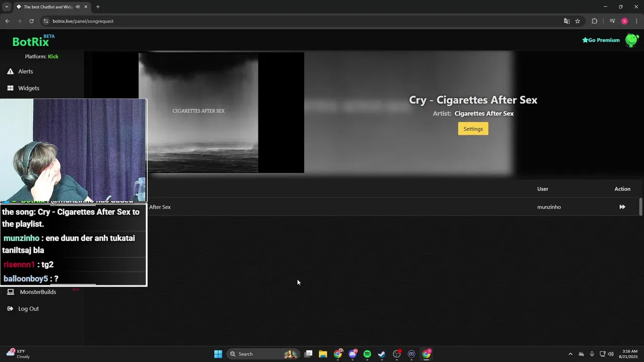Screen dimensions: 644x362
Task: Click the Translate page icon
Action: (x=567, y=21)
